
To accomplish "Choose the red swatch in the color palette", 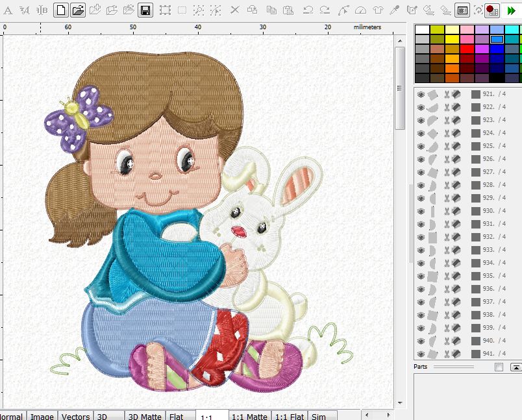I will 466,49.
